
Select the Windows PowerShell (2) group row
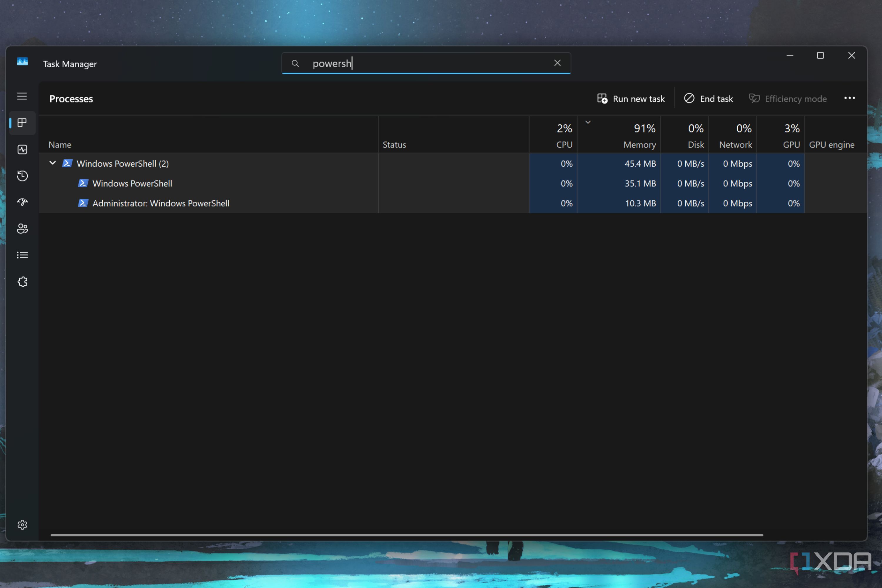pos(453,163)
